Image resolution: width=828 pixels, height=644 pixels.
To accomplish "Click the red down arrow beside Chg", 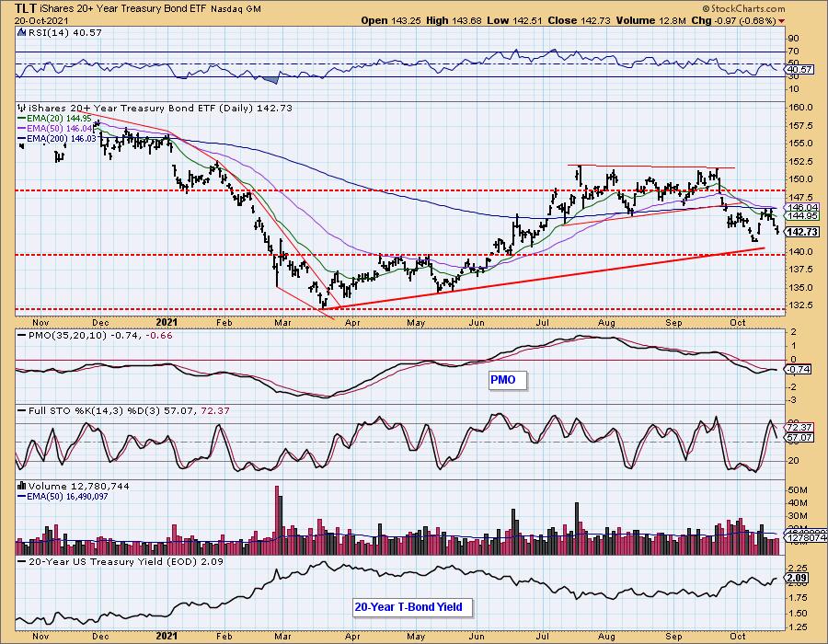I will (781, 21).
